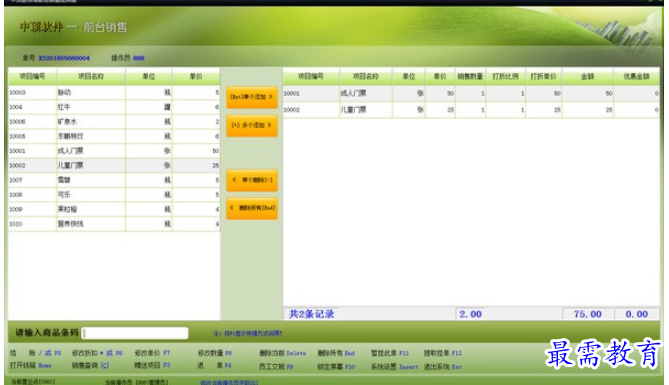
Task: Click the 结账 F5 checkout shortcut
Action: coord(36,353)
